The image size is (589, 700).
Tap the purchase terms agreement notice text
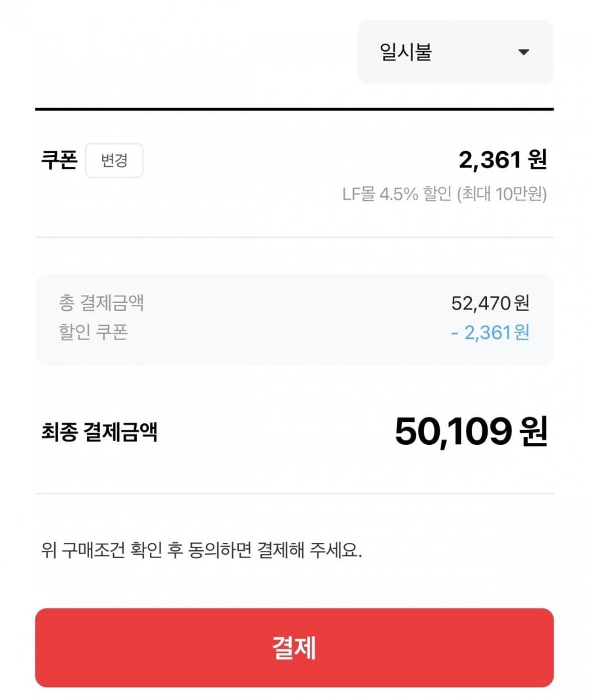click(x=202, y=550)
